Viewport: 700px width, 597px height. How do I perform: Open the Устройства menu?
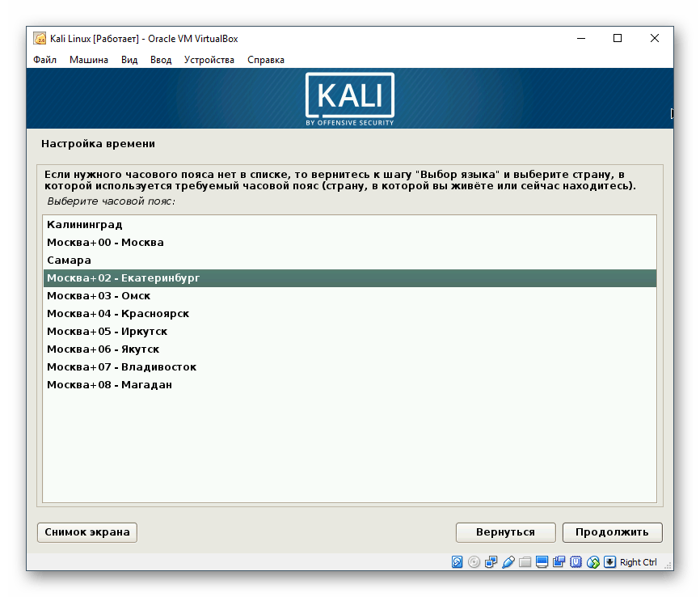209,60
